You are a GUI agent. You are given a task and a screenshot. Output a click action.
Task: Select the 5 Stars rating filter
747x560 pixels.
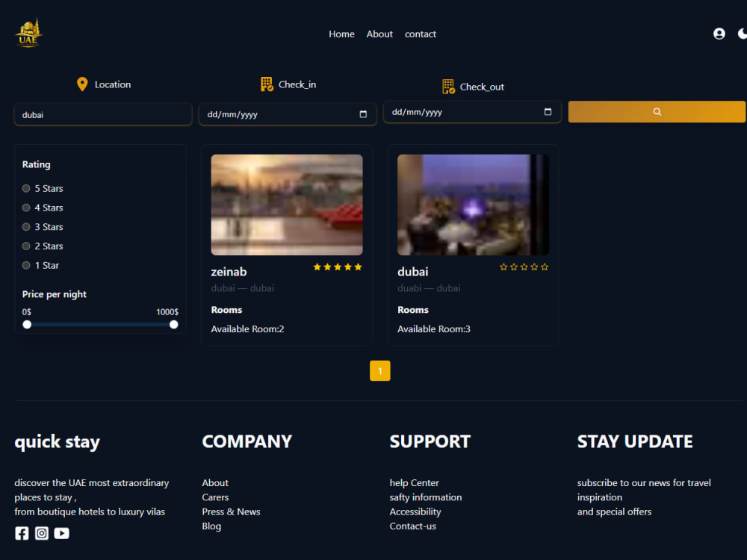click(26, 189)
